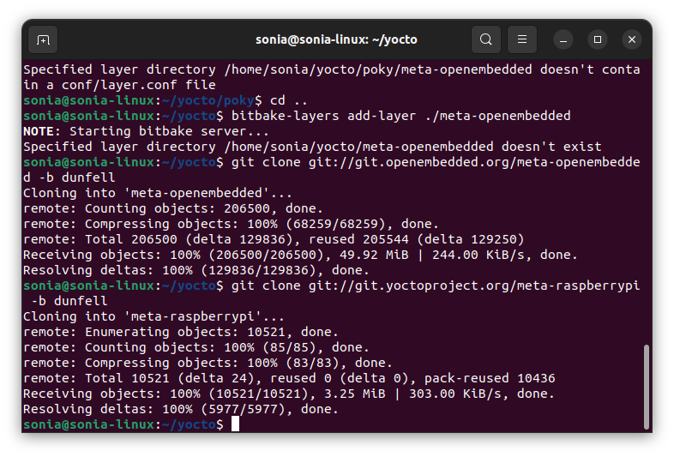Click 'Resolving deltas: 100% (129836/129836)' line

point(196,270)
